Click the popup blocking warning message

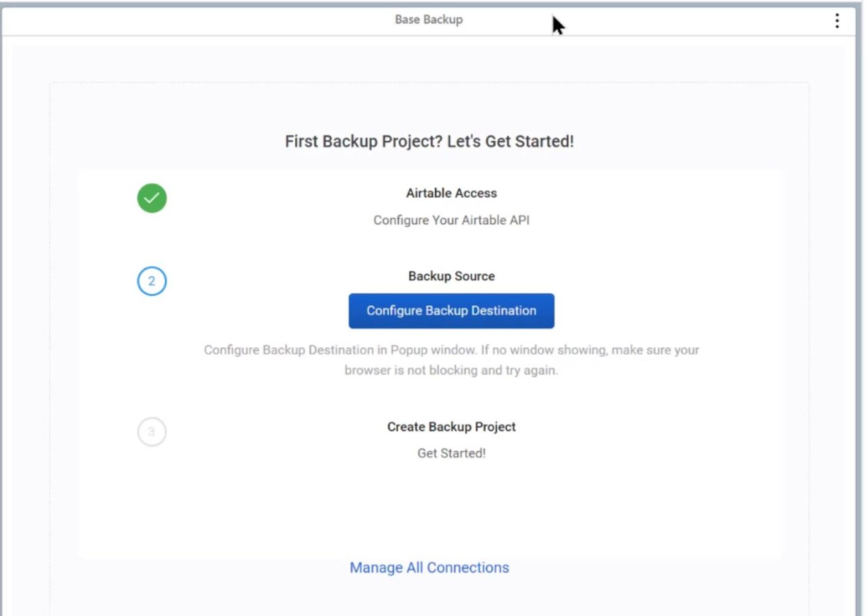tap(451, 359)
